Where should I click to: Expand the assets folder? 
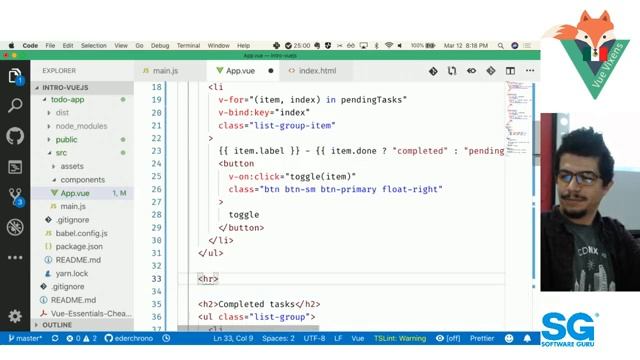82,166
